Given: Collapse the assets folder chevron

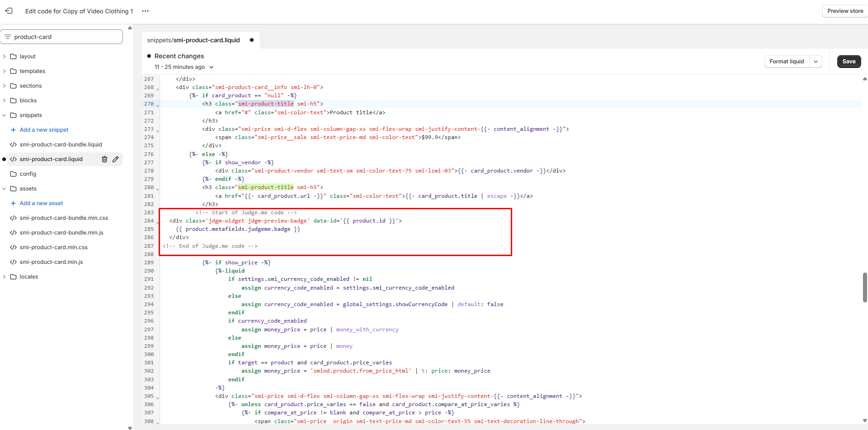Looking at the screenshot, I should (4, 189).
